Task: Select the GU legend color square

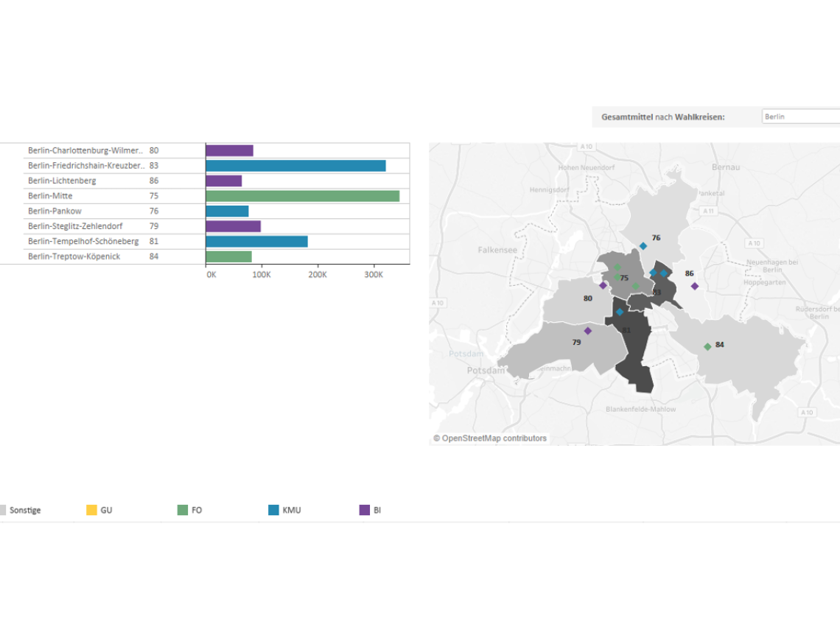Action: pos(91,510)
